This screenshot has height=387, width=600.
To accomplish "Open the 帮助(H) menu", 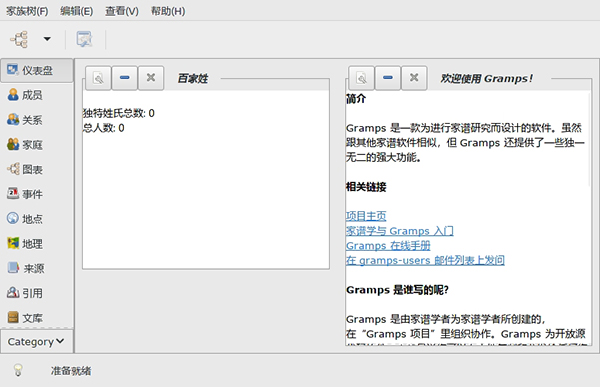I will coord(168,11).
